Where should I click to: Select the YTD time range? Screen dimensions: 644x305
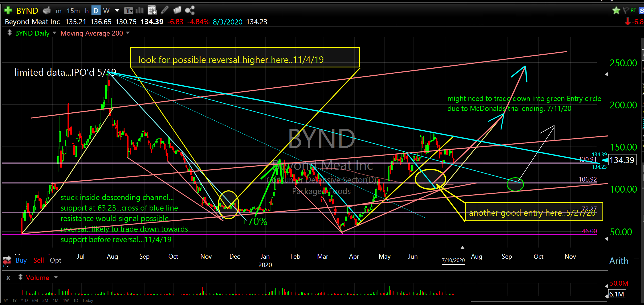[x=24, y=300]
